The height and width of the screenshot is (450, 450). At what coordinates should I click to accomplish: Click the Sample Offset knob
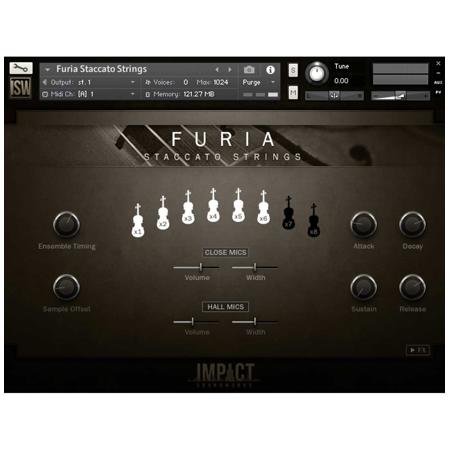coord(66,287)
